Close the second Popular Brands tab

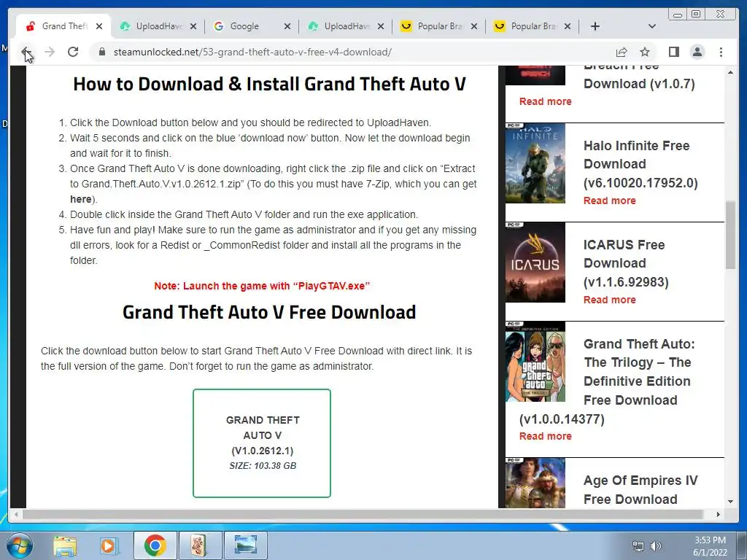coord(568,26)
